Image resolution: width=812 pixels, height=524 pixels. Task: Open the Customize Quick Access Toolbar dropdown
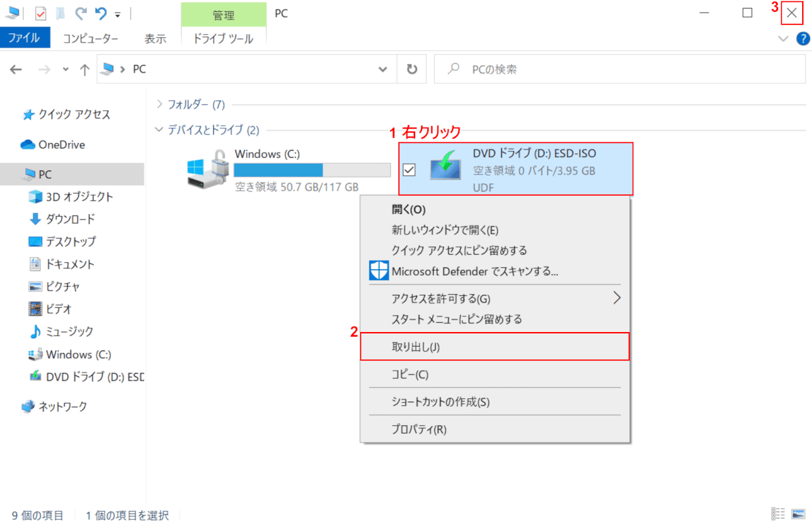pyautogui.click(x=117, y=14)
